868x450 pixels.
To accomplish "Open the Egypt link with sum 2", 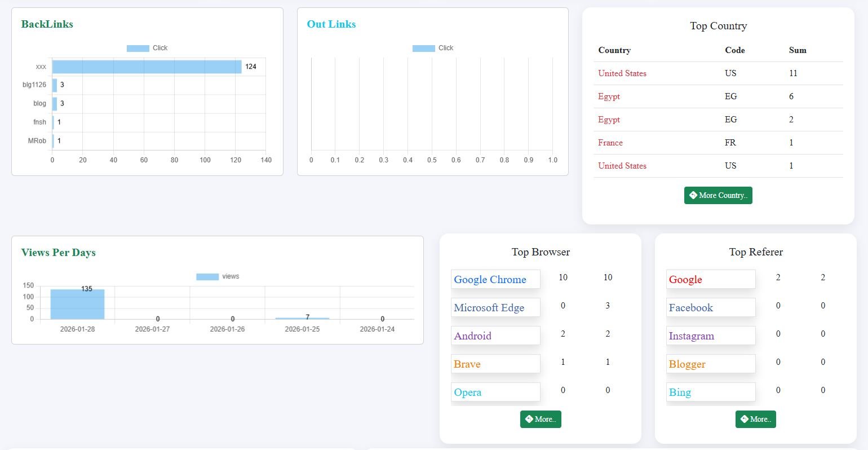I will pyautogui.click(x=609, y=120).
